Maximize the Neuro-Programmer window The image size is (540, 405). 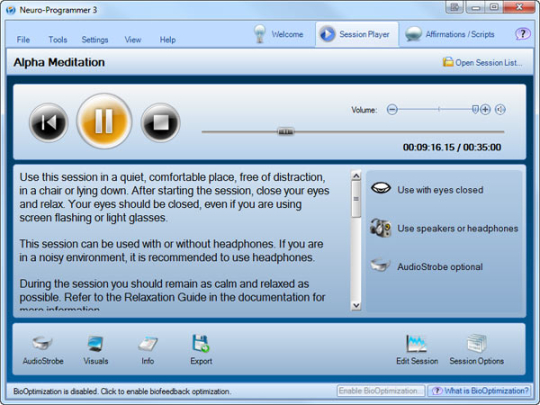point(494,7)
